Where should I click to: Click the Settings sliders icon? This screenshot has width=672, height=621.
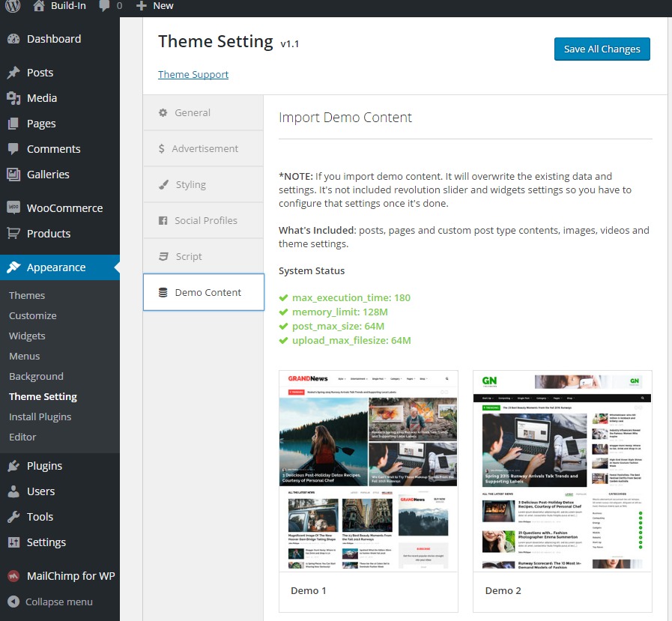pos(13,542)
